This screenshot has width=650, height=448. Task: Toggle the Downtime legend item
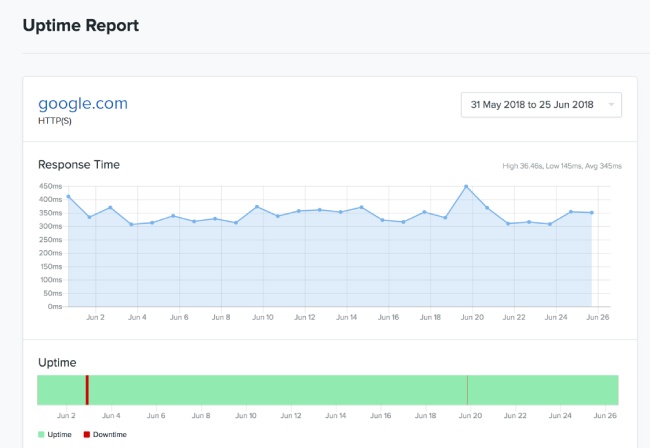pyautogui.click(x=105, y=434)
